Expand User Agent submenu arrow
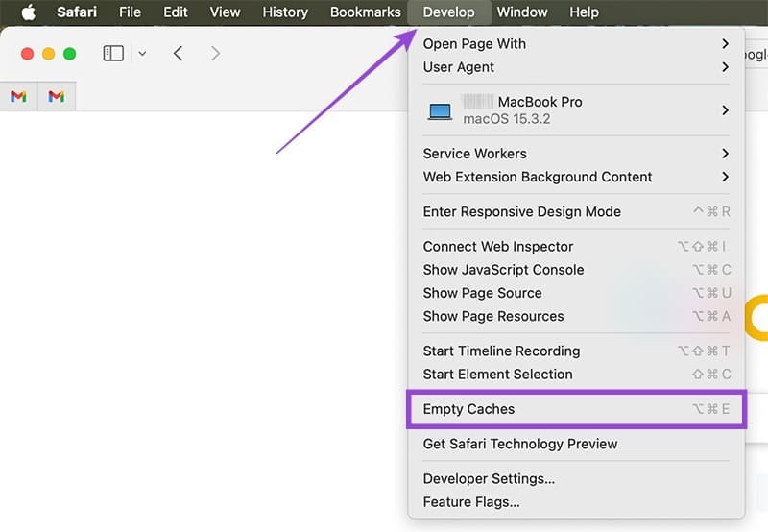The width and height of the screenshot is (768, 532). [726, 66]
